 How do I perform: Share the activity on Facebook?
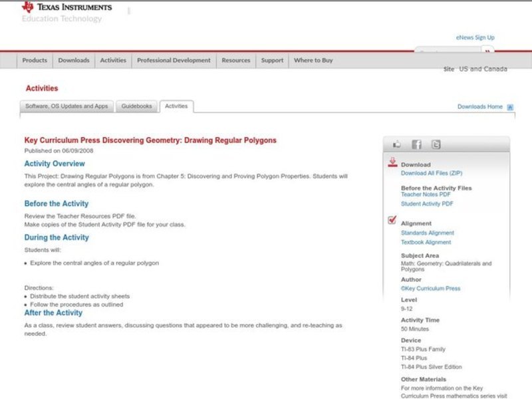tap(416, 144)
